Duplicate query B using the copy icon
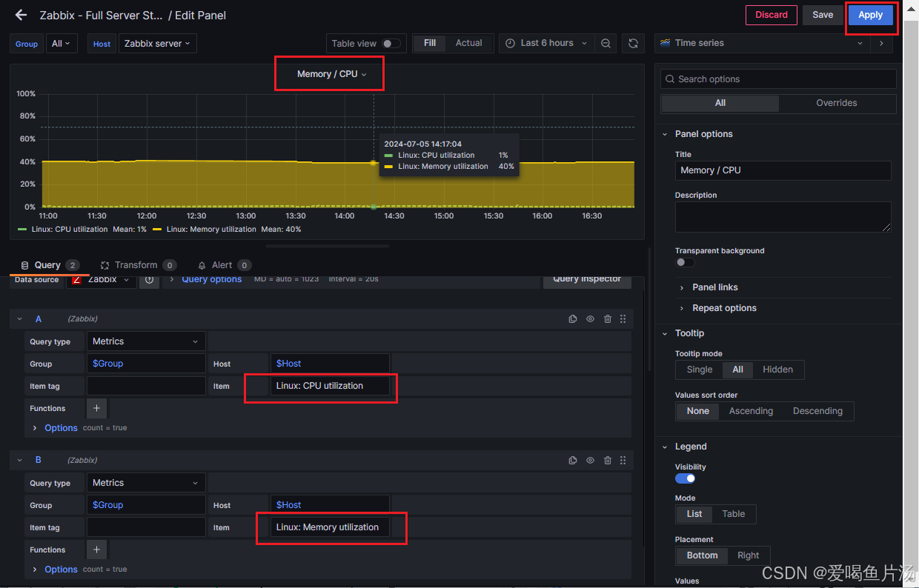This screenshot has height=588, width=919. point(573,460)
